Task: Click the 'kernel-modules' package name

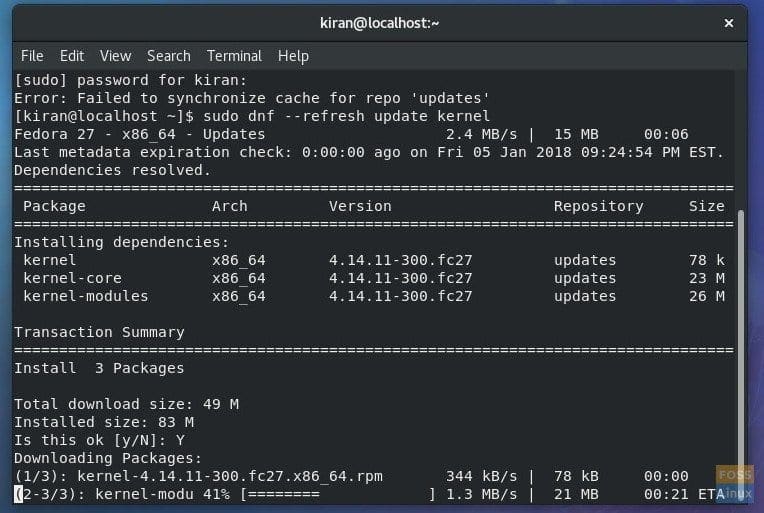Action: tap(86, 296)
